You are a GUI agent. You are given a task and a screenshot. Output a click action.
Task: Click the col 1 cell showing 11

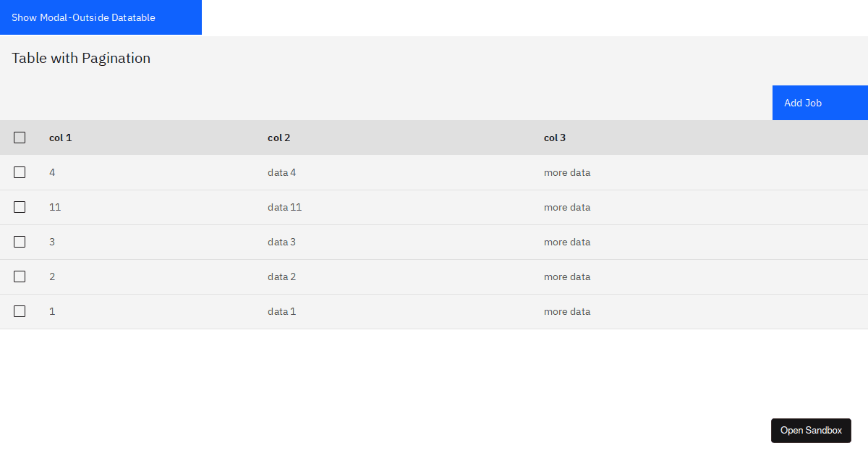point(55,207)
